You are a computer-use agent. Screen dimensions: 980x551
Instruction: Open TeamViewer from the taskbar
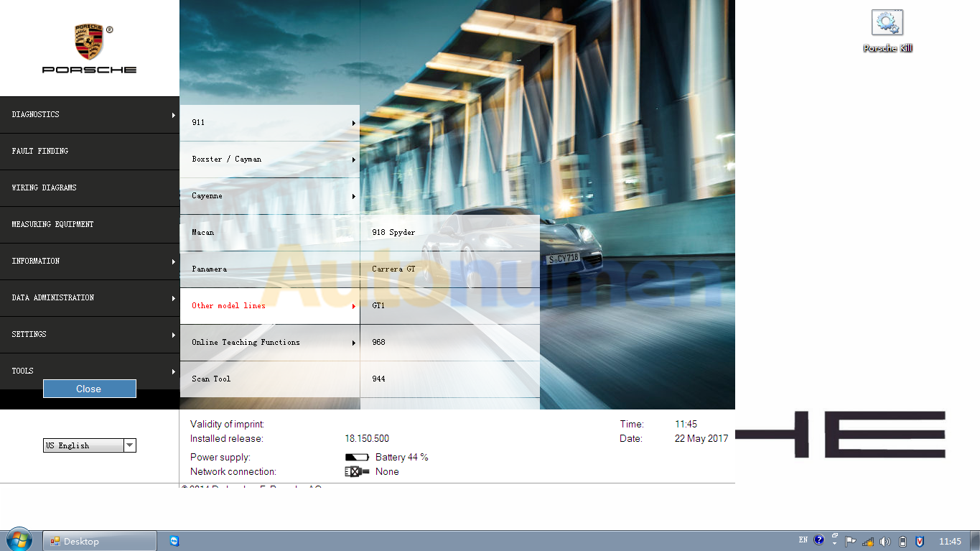coord(174,541)
